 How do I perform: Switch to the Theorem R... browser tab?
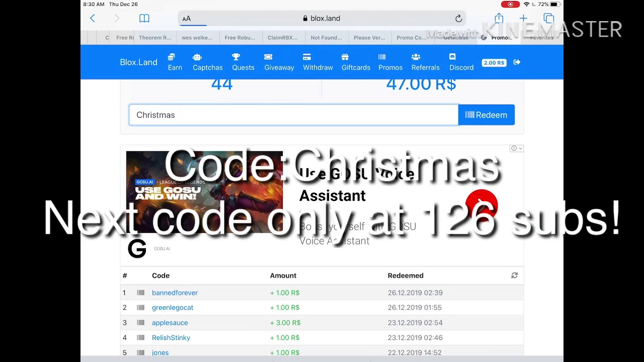(154, 38)
